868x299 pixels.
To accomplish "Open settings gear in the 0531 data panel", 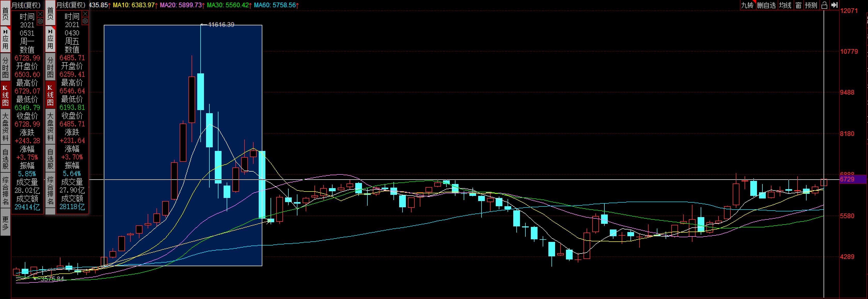I will 41,21.
